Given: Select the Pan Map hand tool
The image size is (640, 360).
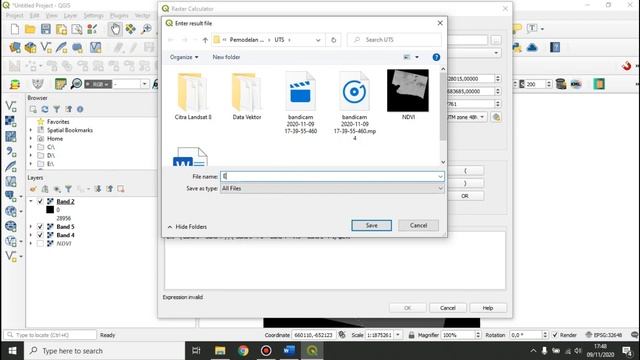Looking at the screenshot, I should pos(115,29).
